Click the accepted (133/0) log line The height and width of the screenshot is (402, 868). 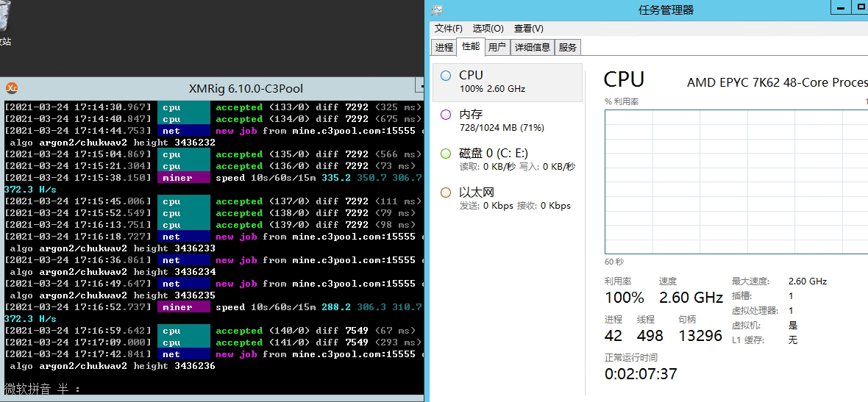pos(213,107)
